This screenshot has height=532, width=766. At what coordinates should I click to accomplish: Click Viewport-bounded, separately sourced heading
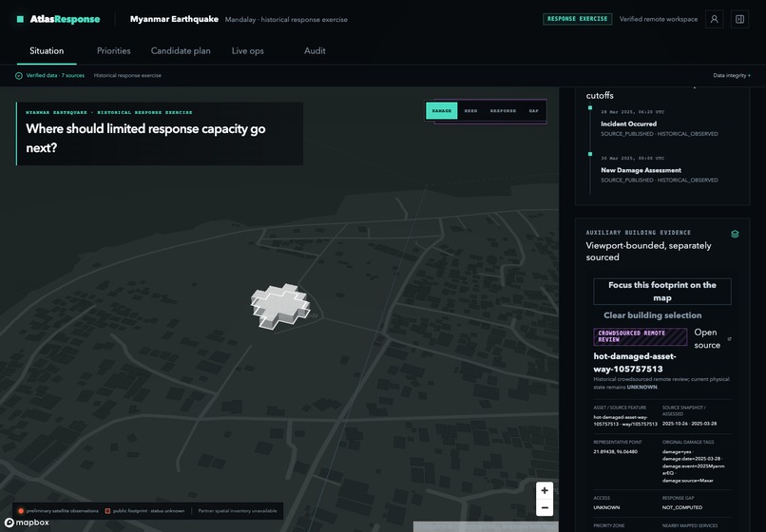click(x=648, y=251)
